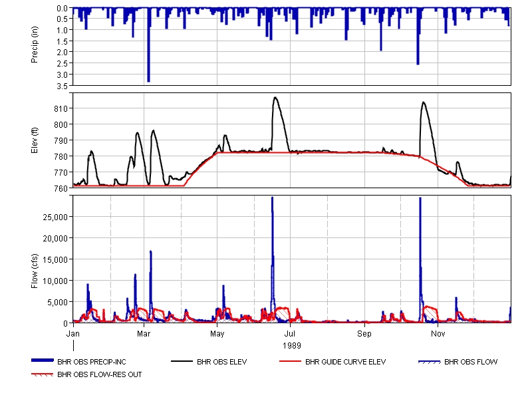Click the BHR GUIDE CURVE ELEV legend label
532x417 pixels.
tap(345, 362)
